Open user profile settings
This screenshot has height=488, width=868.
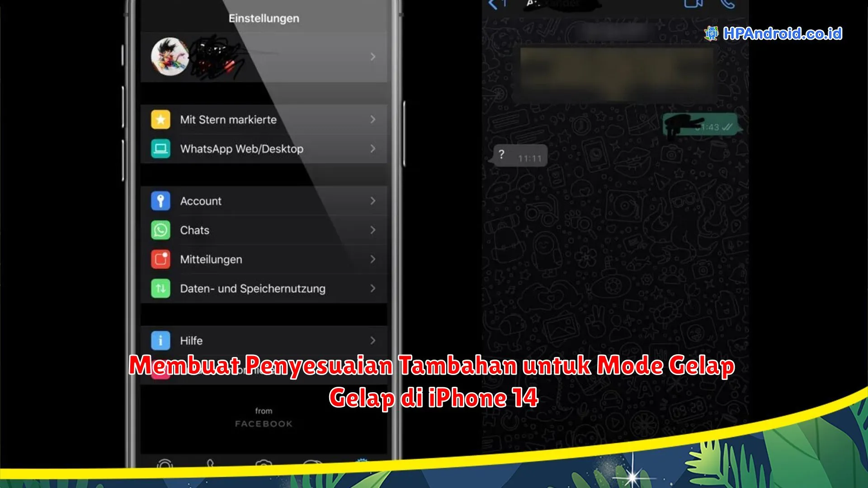[x=262, y=56]
